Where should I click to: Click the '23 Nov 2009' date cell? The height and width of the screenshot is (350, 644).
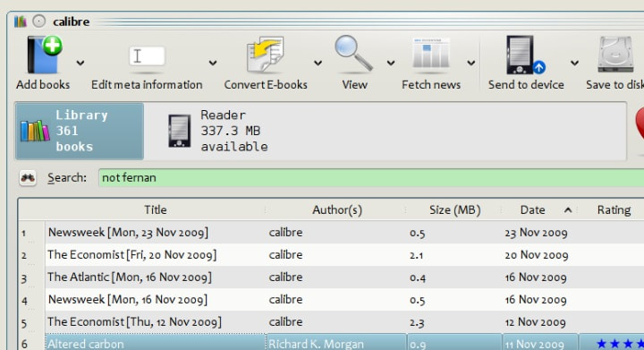click(x=536, y=233)
